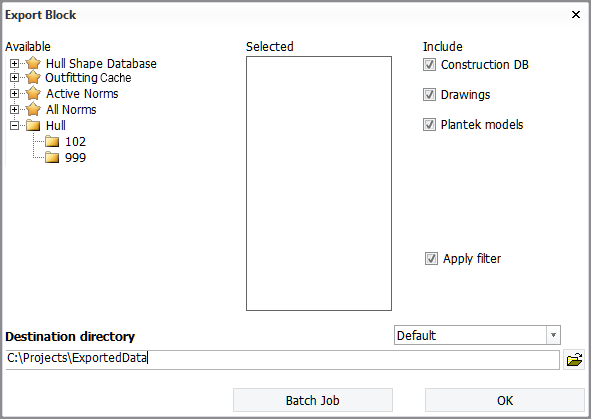Click the Active Norms star icon

[33, 93]
